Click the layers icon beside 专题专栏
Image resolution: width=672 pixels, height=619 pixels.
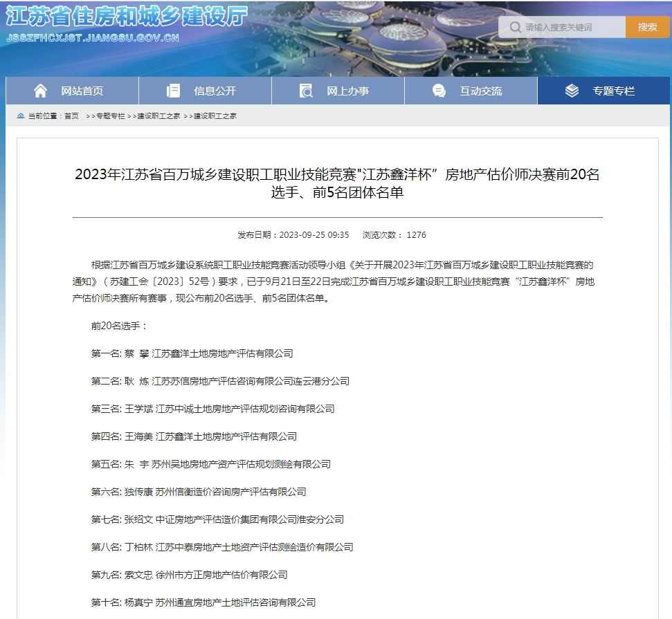coord(572,91)
